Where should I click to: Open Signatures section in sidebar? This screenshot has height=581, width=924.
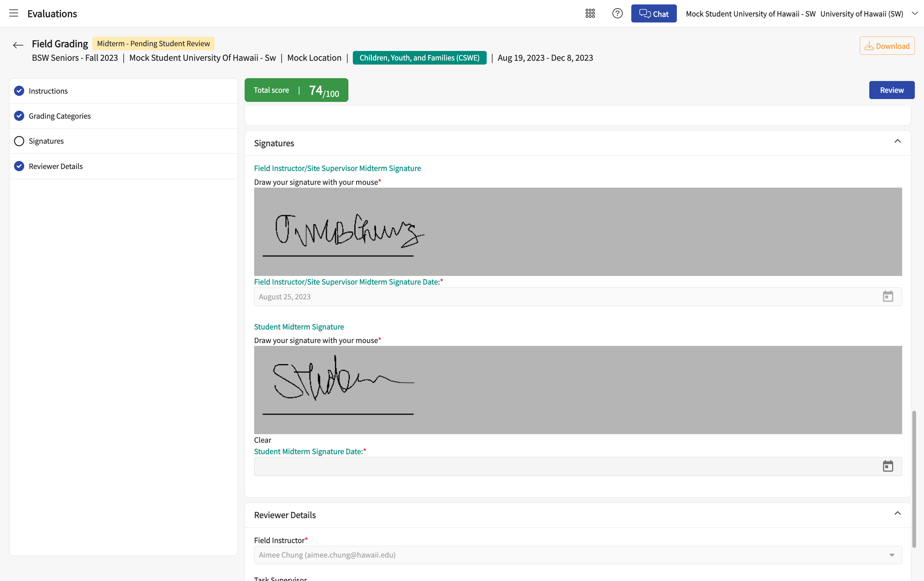123,141
